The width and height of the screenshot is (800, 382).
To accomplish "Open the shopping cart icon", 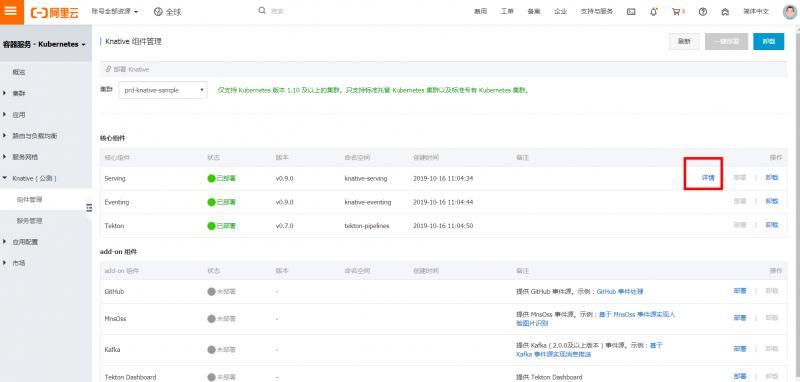I will 676,12.
